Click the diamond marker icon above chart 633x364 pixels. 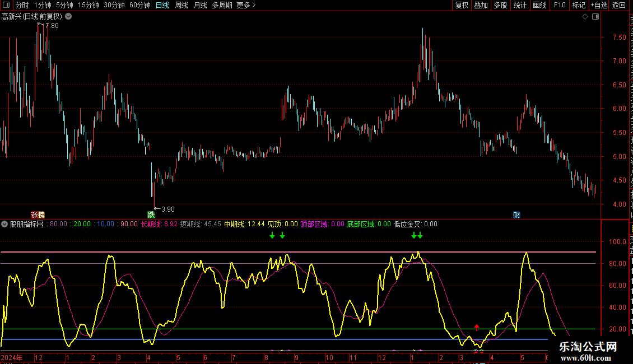pos(585,17)
